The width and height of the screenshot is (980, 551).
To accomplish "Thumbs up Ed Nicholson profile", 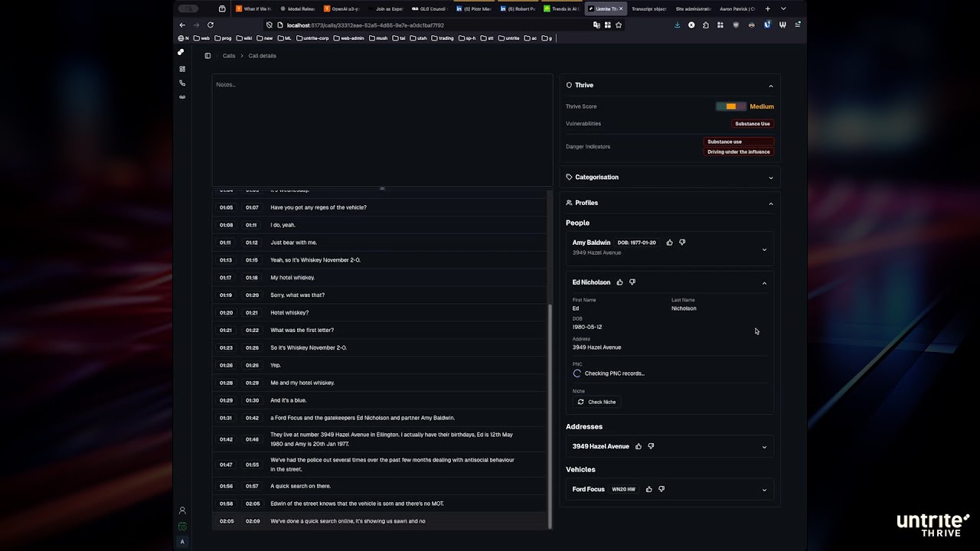I will tap(619, 282).
